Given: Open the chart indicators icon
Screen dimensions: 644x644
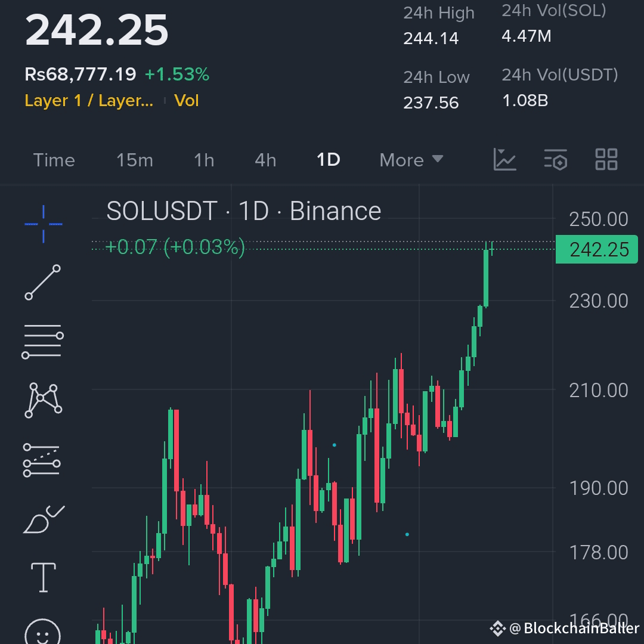Looking at the screenshot, I should pos(505,159).
